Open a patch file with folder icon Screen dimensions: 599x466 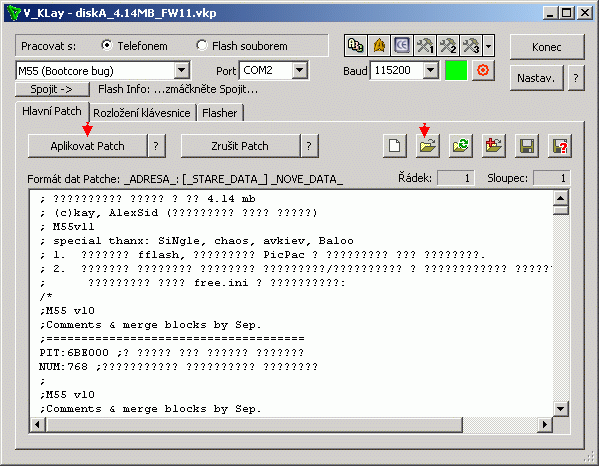(x=427, y=146)
